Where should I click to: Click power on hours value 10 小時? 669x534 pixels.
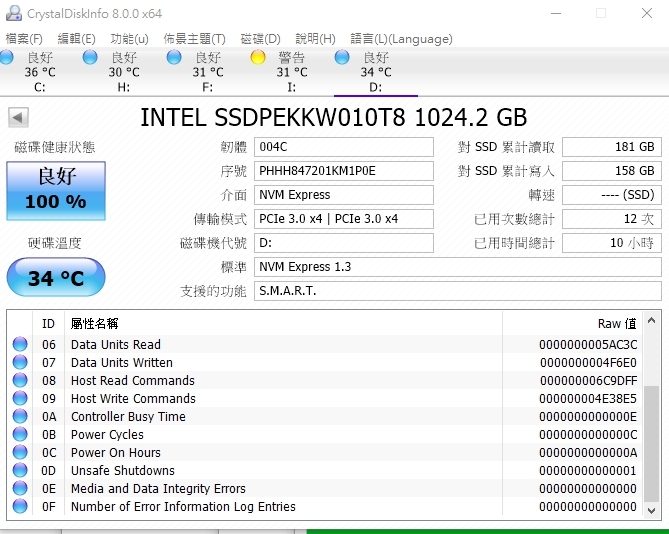[x=612, y=243]
